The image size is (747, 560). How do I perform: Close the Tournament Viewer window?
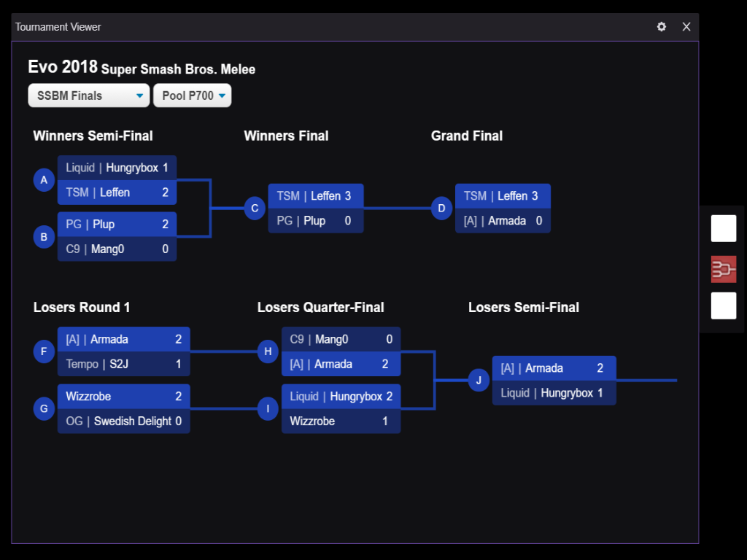(686, 27)
